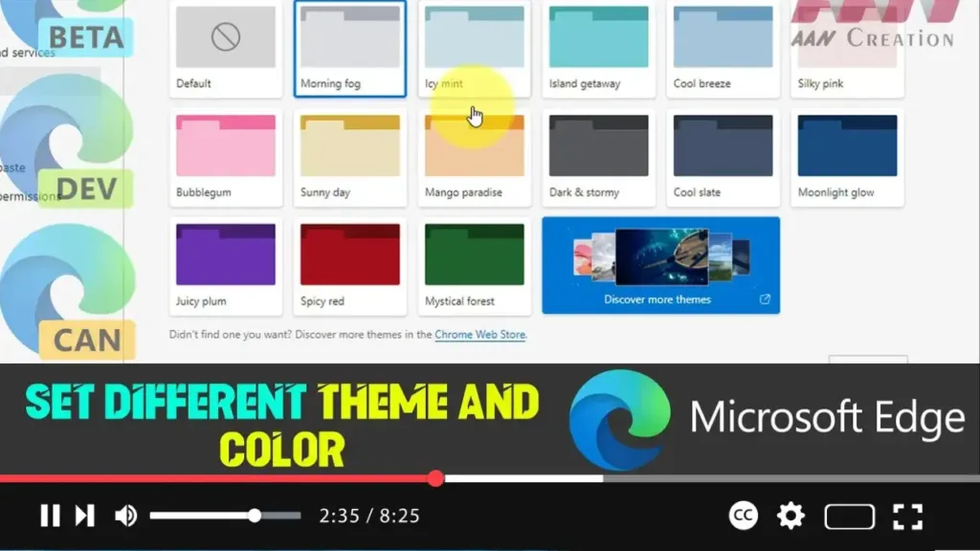Click the red video progress scrubber
The height and width of the screenshot is (551, 980).
435,478
